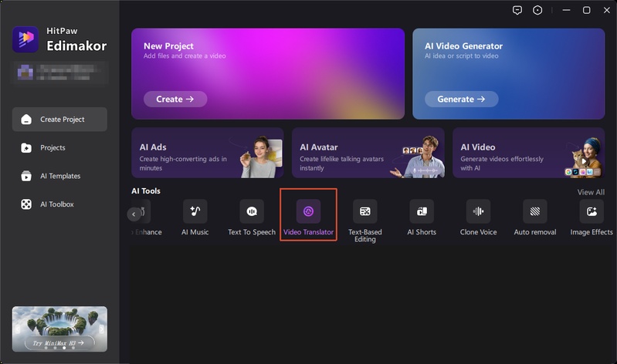
Task: Click the AI Video Generator heading text
Action: [x=463, y=46]
